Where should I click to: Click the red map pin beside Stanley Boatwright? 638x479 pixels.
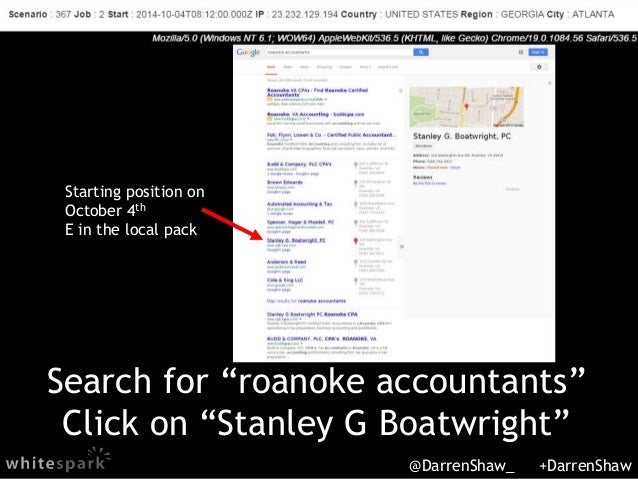356,241
